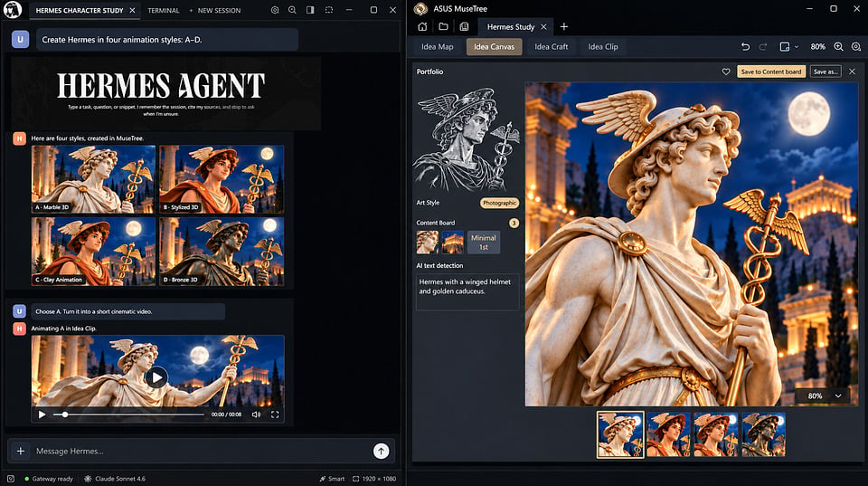Click the search magnifier in Hermes header
Image resolution: width=868 pixels, height=486 pixels.
[x=292, y=10]
